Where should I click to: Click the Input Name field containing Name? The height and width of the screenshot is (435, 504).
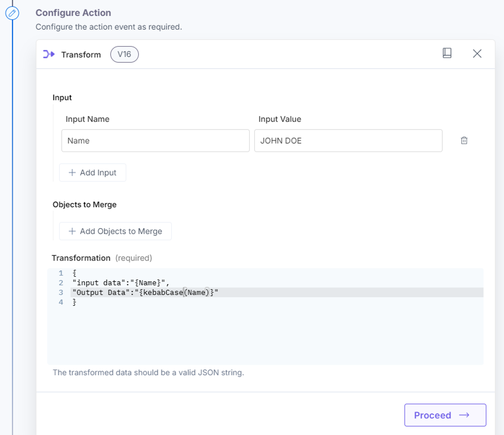tap(155, 141)
